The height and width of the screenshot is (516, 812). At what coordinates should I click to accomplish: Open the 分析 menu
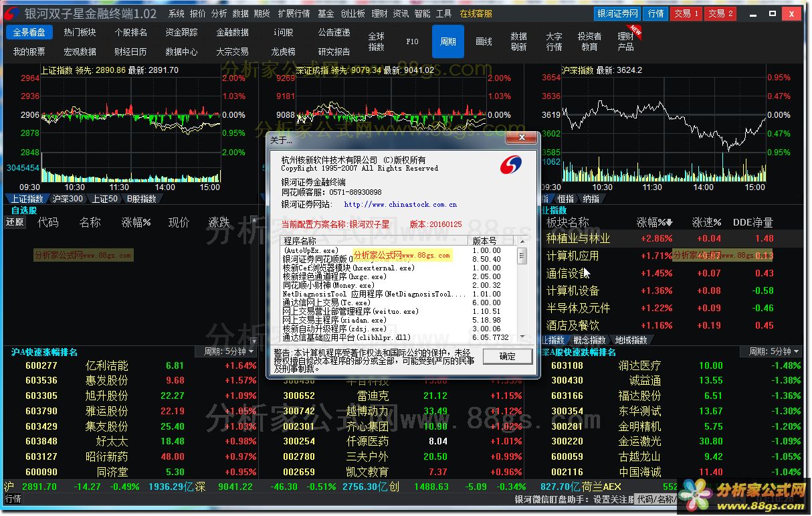(219, 13)
